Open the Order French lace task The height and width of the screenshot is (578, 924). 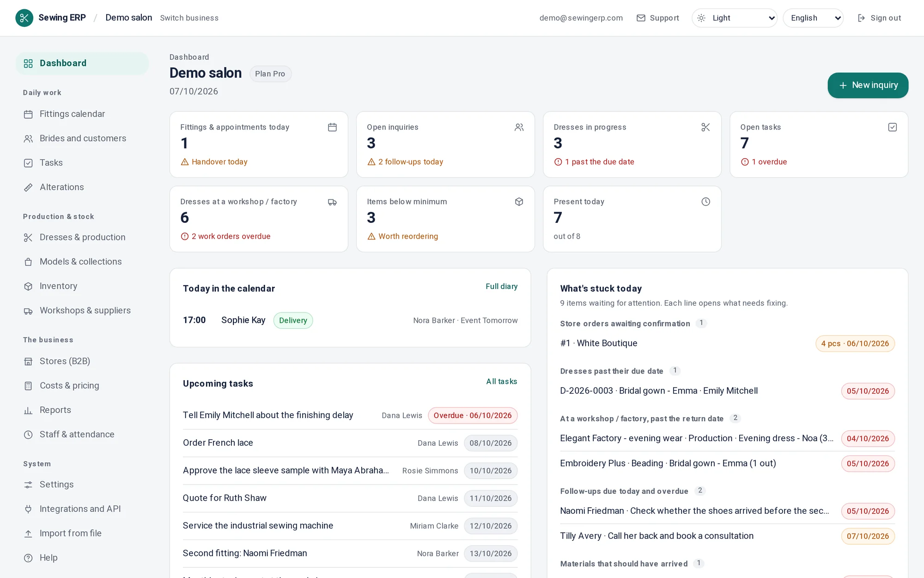click(x=350, y=443)
